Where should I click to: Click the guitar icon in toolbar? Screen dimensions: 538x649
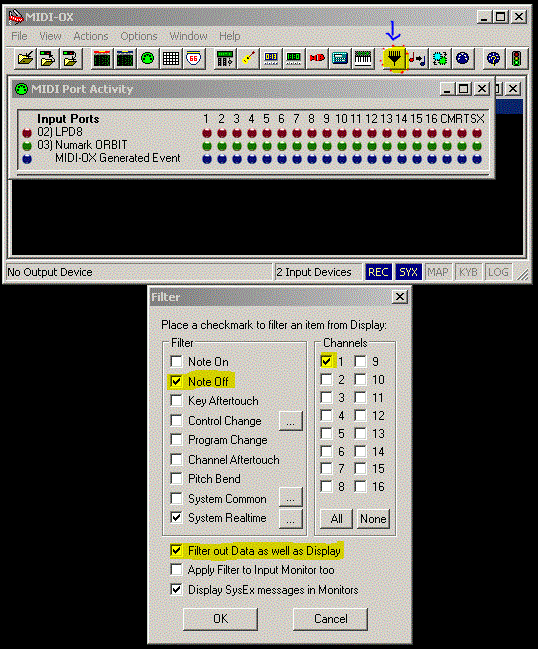(x=248, y=58)
